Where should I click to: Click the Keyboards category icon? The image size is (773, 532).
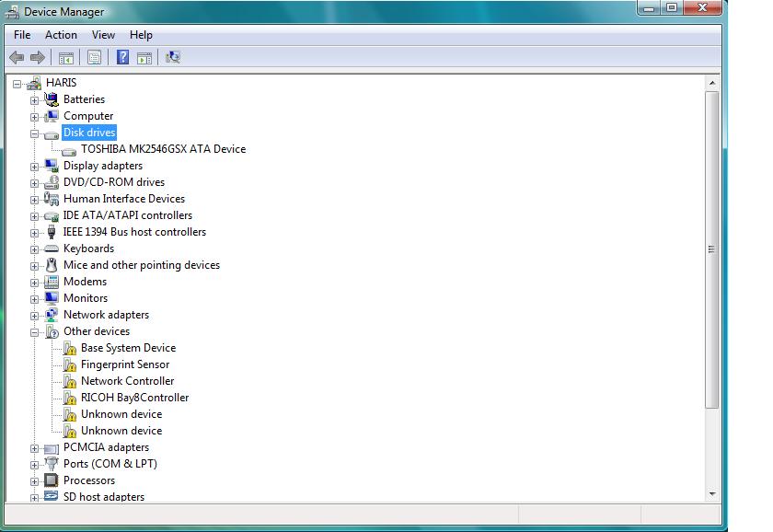tap(52, 249)
